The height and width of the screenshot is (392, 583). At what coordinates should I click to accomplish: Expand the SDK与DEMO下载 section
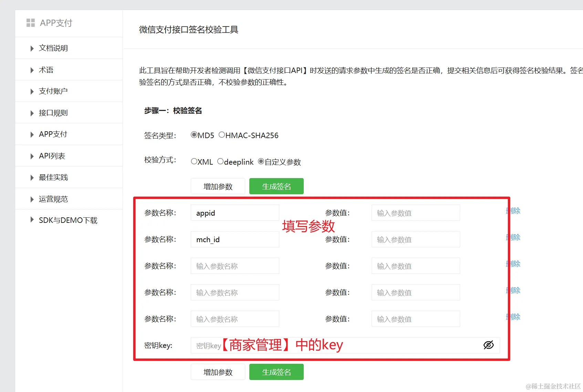[68, 220]
